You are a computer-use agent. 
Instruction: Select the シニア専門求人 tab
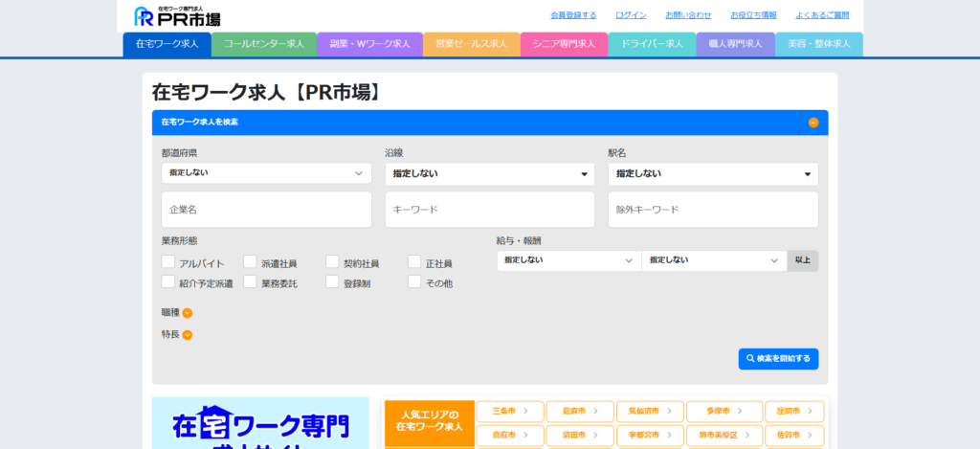click(x=564, y=44)
